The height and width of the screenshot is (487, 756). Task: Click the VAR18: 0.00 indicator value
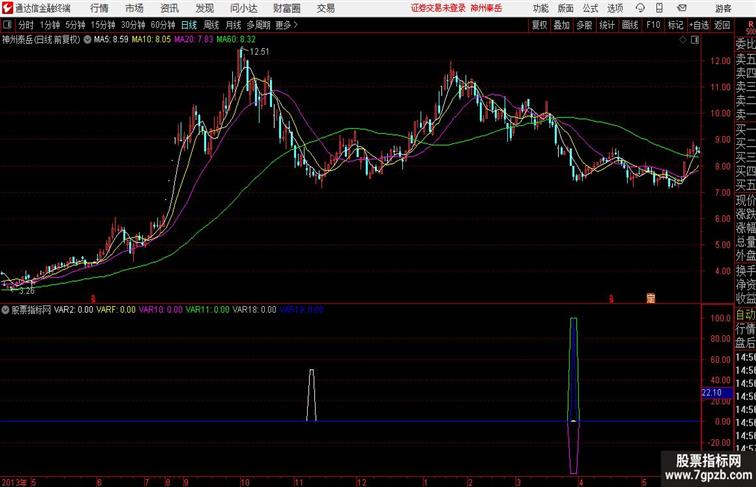pos(254,310)
